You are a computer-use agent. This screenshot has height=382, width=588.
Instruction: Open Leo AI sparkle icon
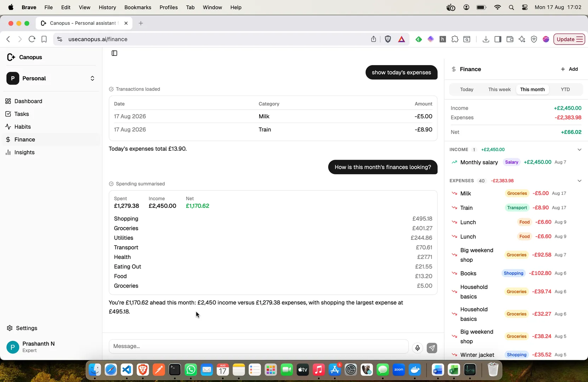522,39
